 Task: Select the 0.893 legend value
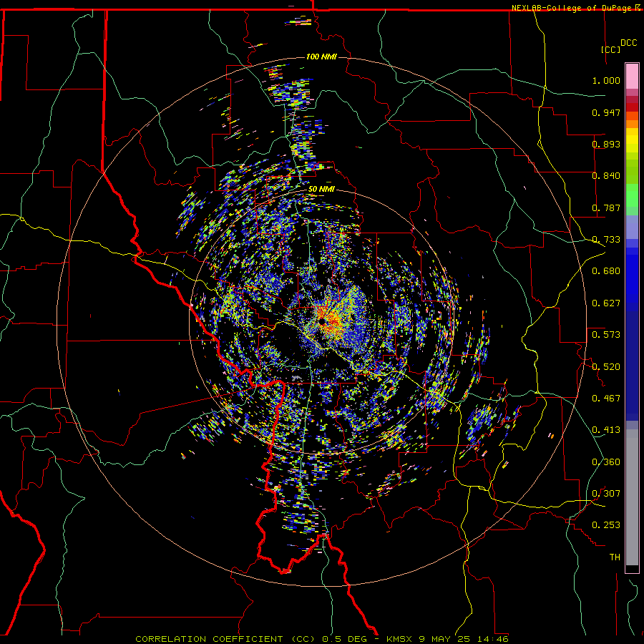tap(606, 144)
